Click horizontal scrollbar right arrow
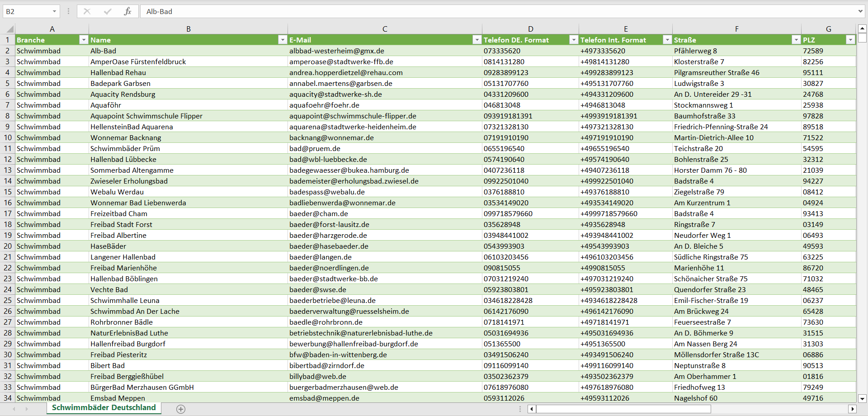Image resolution: width=868 pixels, height=416 pixels. [x=853, y=409]
